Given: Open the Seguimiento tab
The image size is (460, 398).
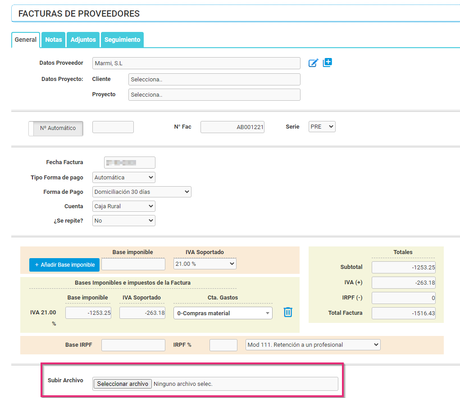Looking at the screenshot, I should pos(122,40).
